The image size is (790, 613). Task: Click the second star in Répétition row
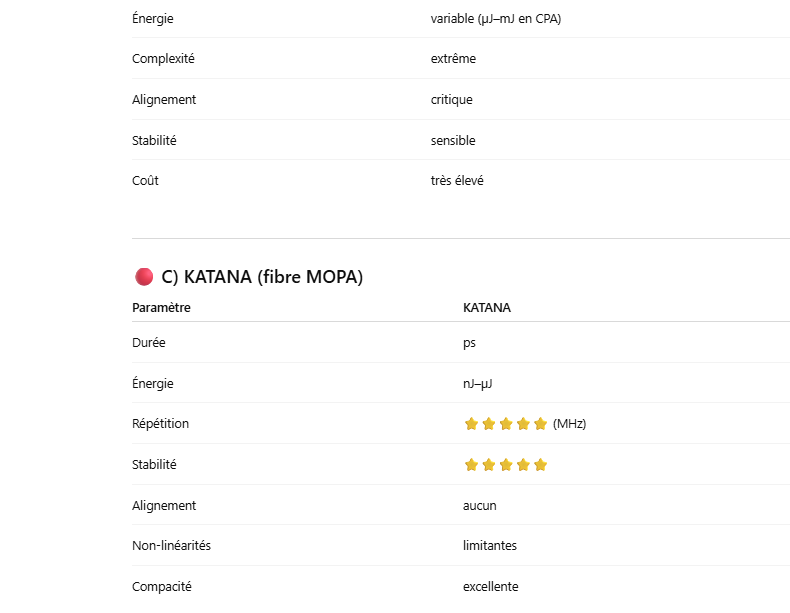pyautogui.click(x=488, y=424)
